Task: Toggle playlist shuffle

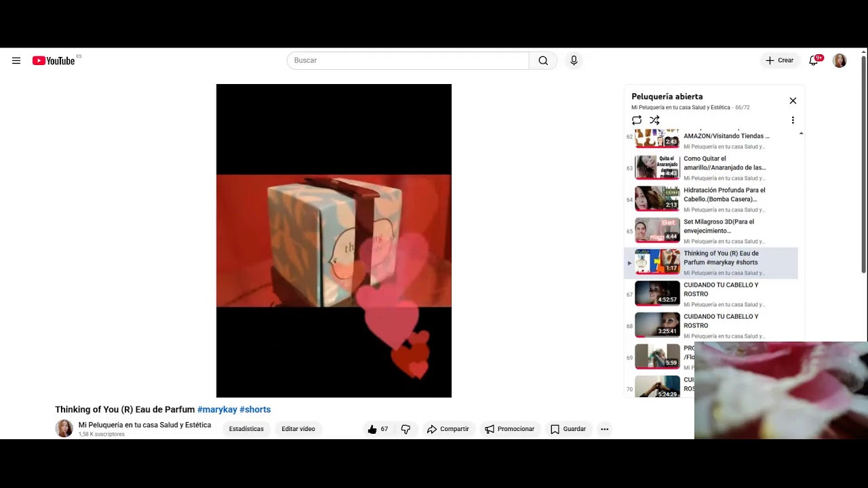Action: point(654,120)
